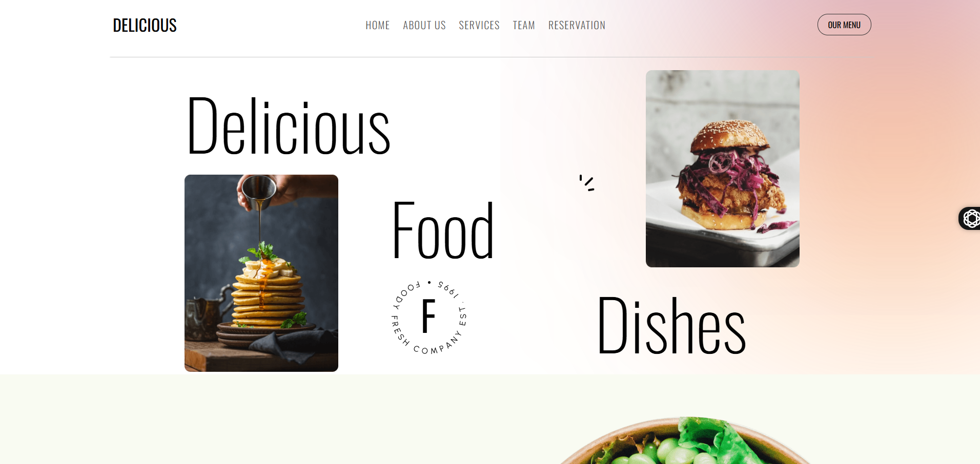Image resolution: width=980 pixels, height=464 pixels.
Task: Select Services in the navigation
Action: tap(479, 25)
